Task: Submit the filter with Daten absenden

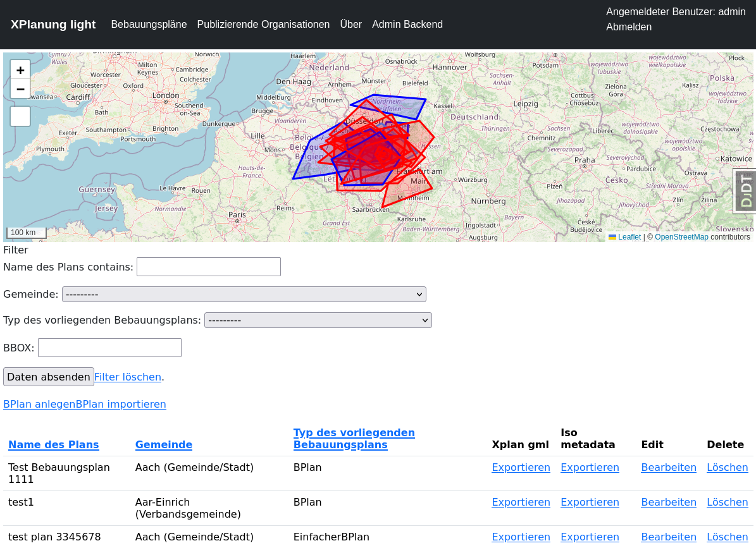Action: pyautogui.click(x=49, y=377)
